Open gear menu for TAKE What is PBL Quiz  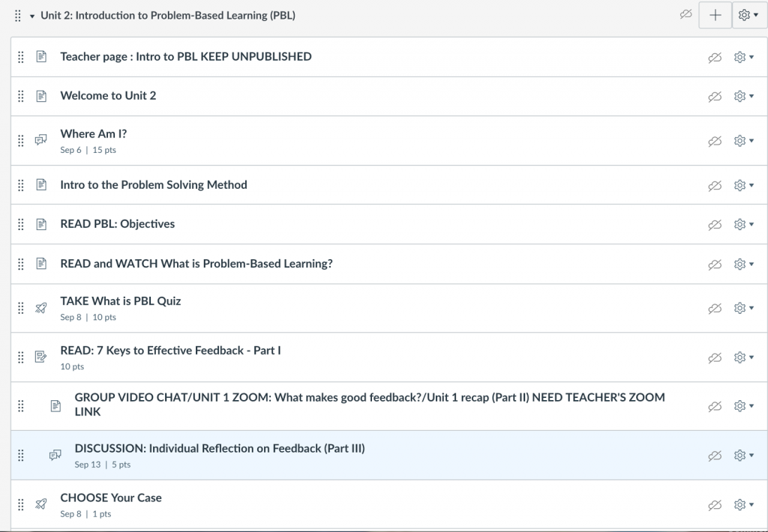pos(743,308)
